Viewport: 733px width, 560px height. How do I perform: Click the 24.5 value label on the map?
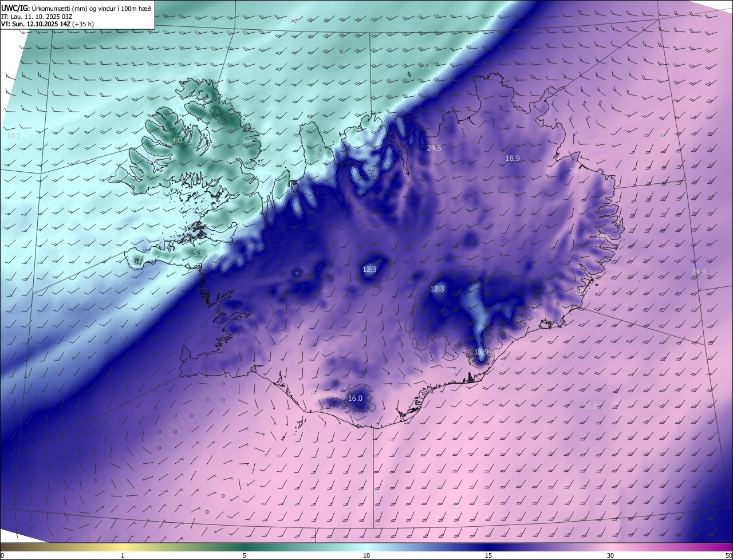click(x=434, y=148)
